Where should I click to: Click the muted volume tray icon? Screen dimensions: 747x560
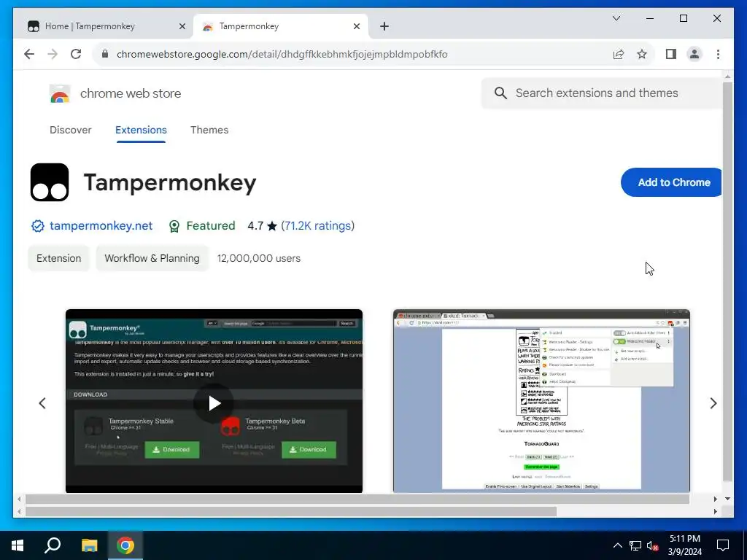point(652,545)
